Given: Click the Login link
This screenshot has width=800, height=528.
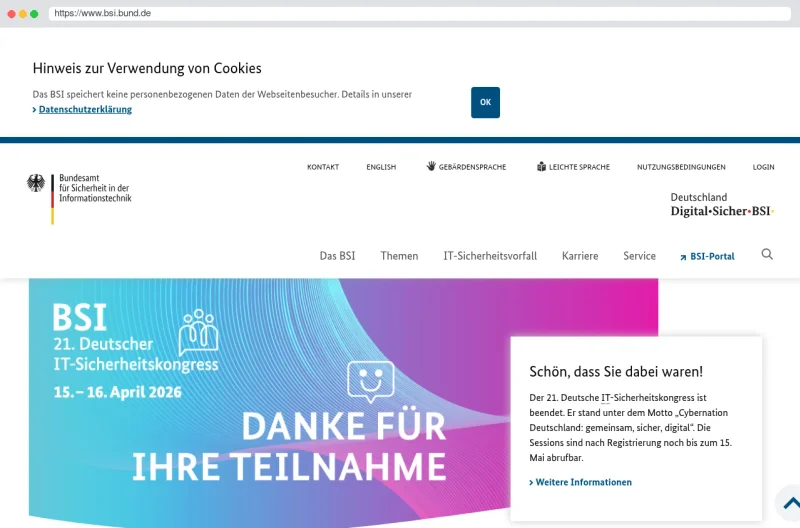Looking at the screenshot, I should pyautogui.click(x=763, y=167).
